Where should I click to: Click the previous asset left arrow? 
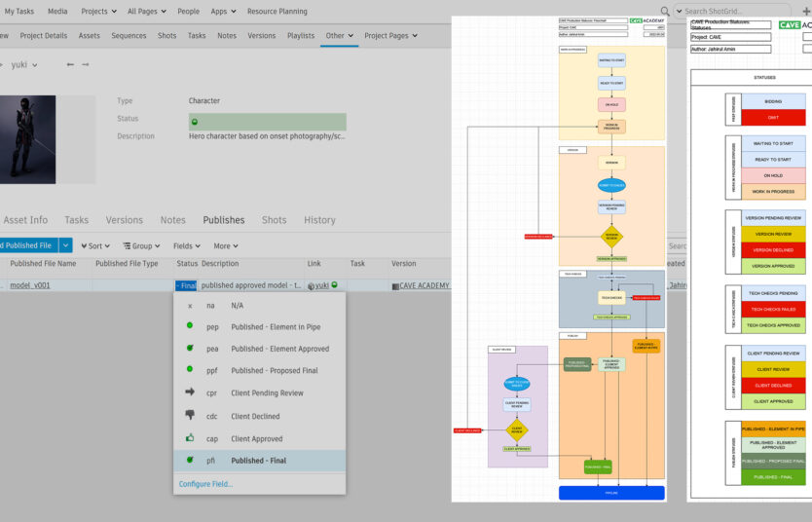(x=69, y=65)
